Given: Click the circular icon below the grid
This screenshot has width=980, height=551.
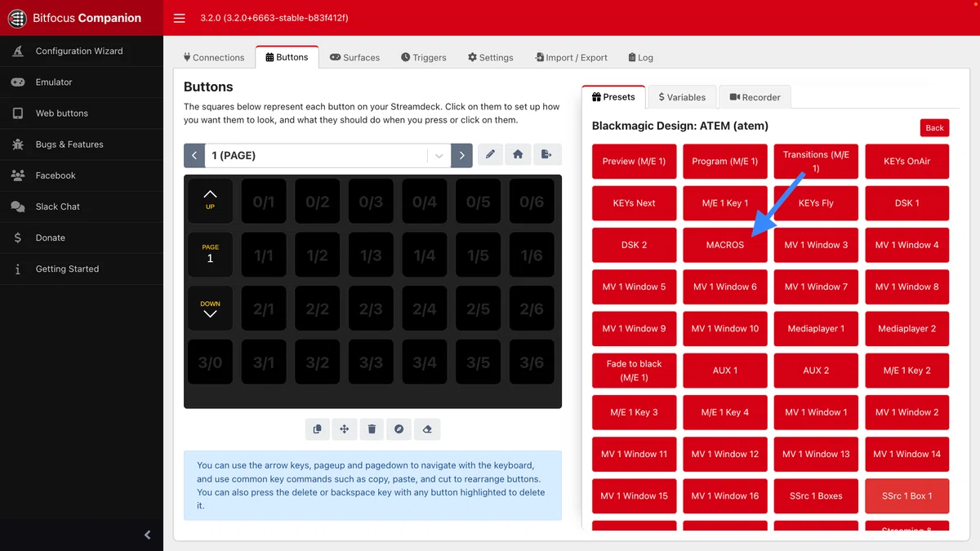Looking at the screenshot, I should (399, 429).
